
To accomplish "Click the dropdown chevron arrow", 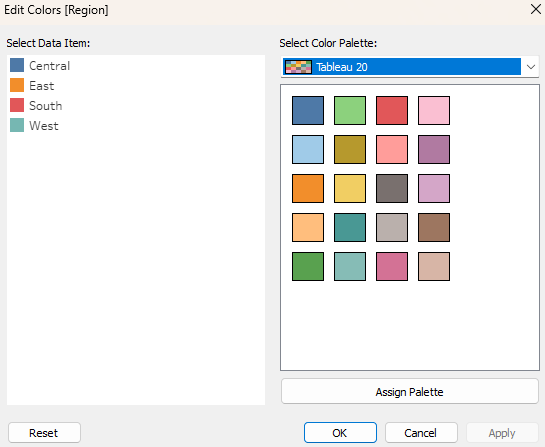I will pyautogui.click(x=530, y=66).
